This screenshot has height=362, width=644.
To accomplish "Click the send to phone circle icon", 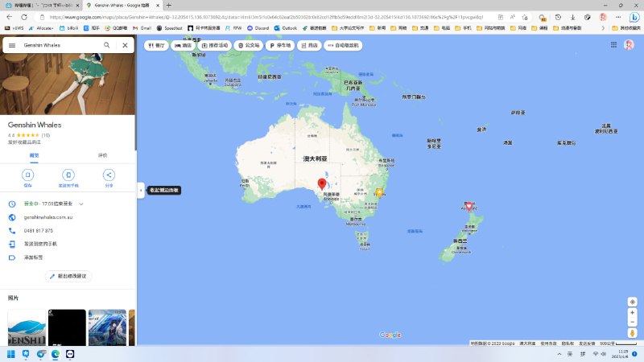I will click(68, 175).
